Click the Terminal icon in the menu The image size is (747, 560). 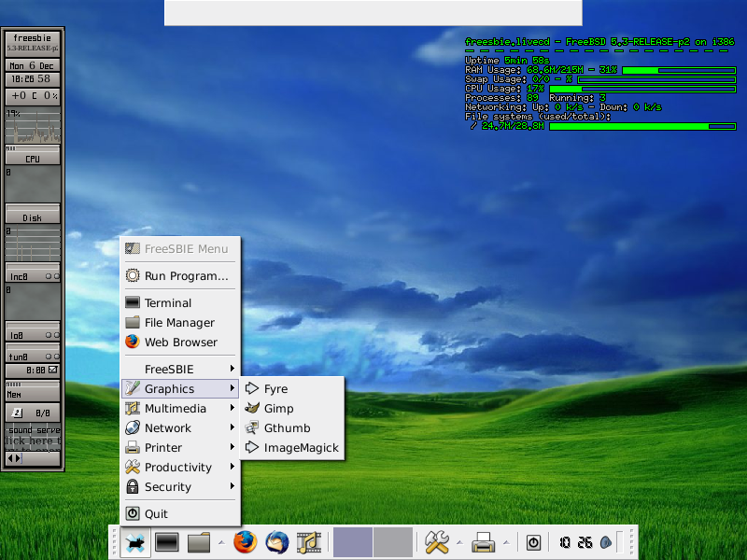point(133,302)
